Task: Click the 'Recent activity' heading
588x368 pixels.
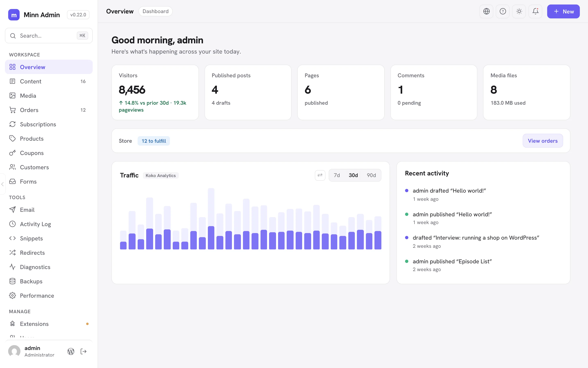Action: tap(427, 174)
